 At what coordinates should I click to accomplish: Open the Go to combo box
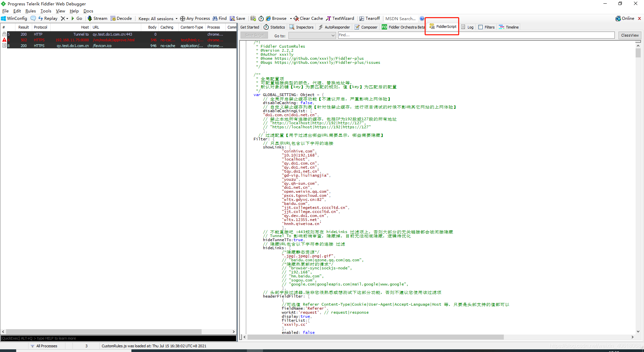312,35
